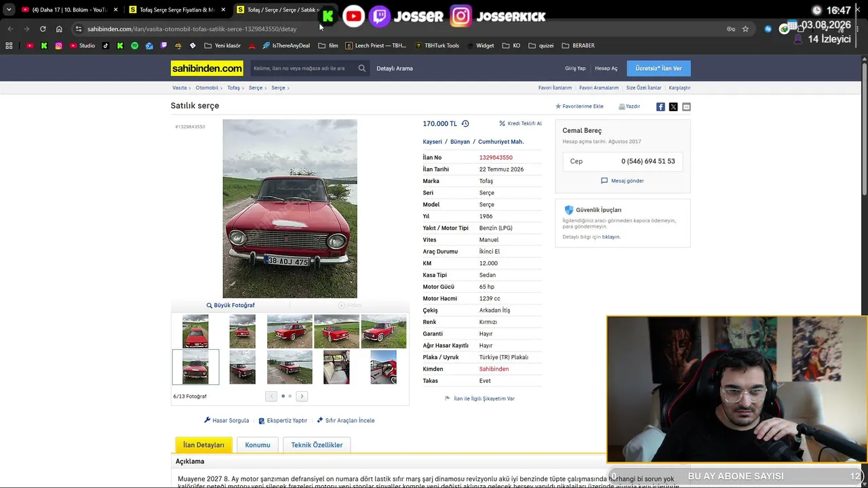Screen dimensions: 868x488
Task: Click the browser address bar URL
Action: click(192, 29)
